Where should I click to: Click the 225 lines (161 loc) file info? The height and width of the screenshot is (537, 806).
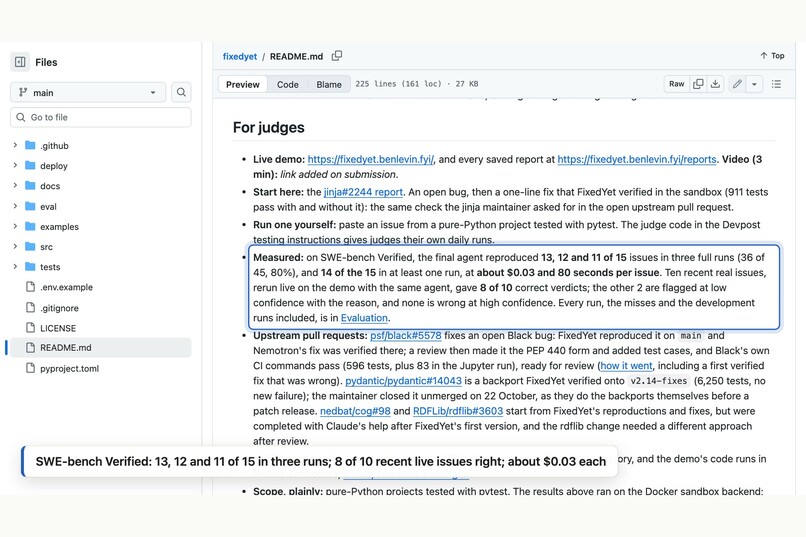coord(417,84)
